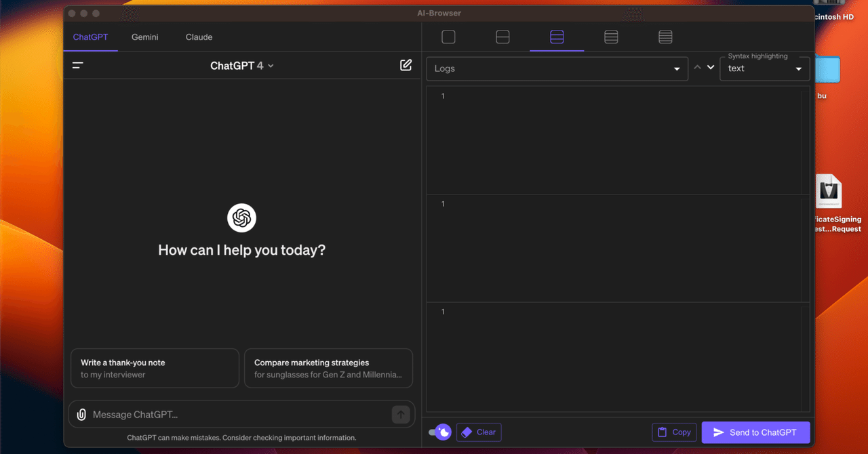Open the ChatGPT sidebar menu icon
This screenshot has height=454, width=868.
tap(78, 66)
